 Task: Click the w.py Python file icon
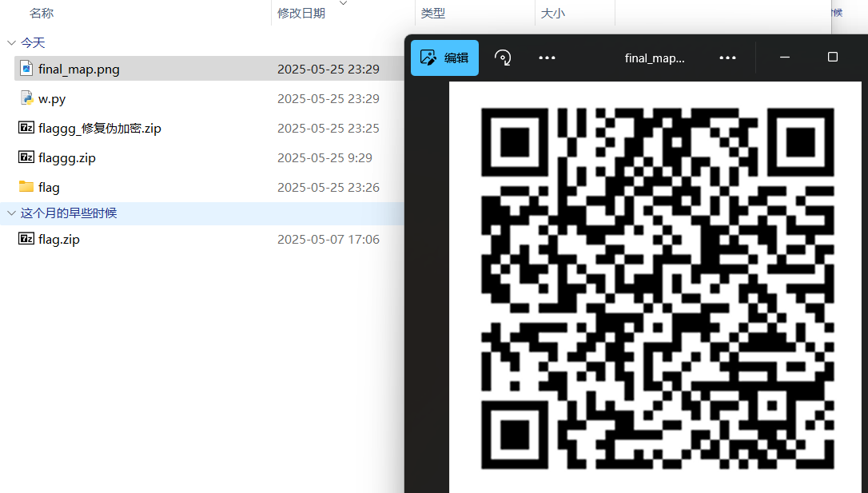point(26,98)
